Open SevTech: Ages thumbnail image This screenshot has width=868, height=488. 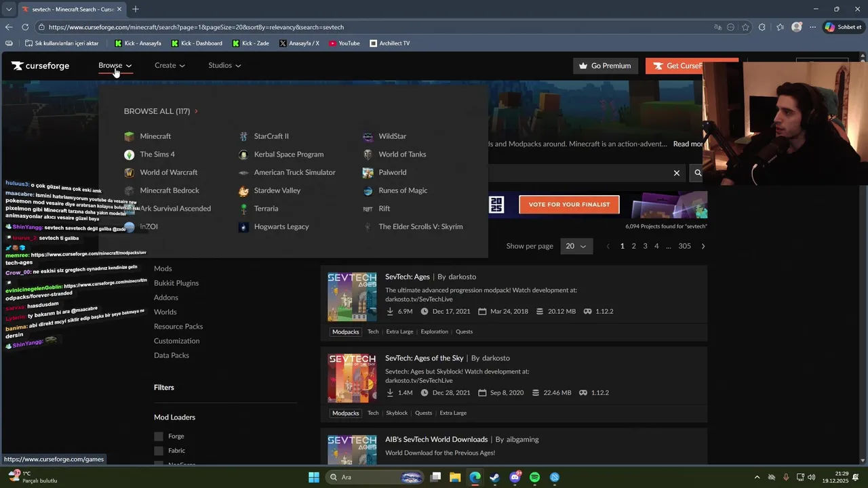point(352,297)
